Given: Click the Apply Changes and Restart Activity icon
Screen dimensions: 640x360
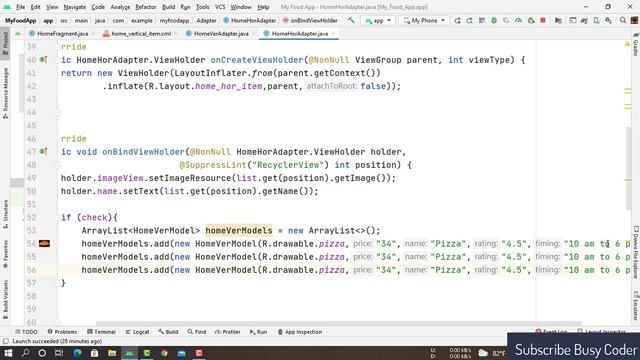Looking at the screenshot, I should pyautogui.click(x=469, y=20).
